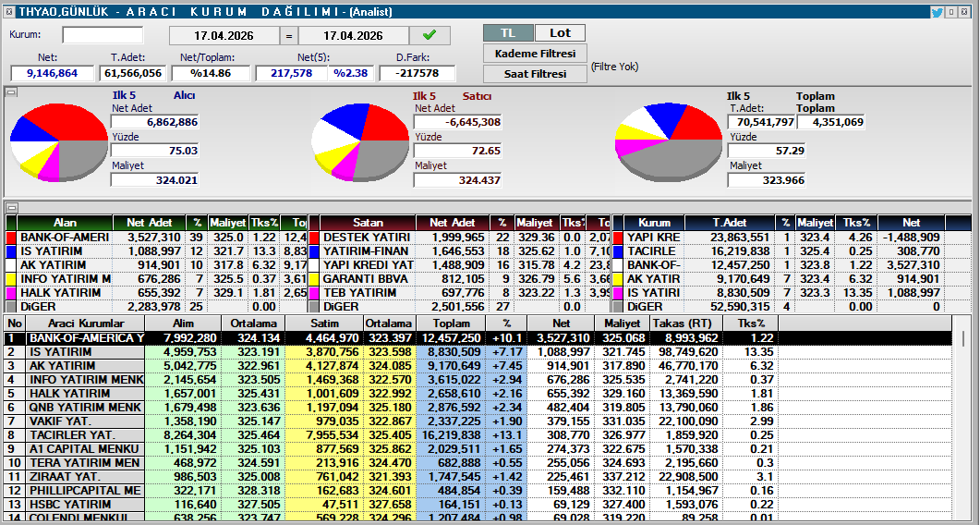
Task: Click magenta swatch beside TEB YATIRIM
Action: click(314, 293)
